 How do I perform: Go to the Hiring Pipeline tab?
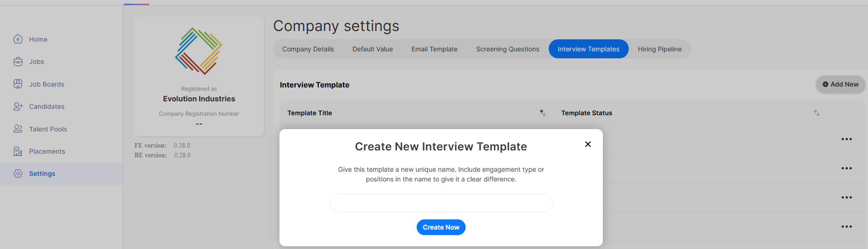[660, 49]
